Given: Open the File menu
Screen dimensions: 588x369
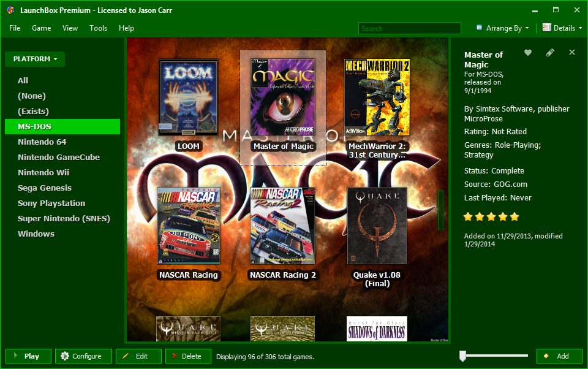Looking at the screenshot, I should [15, 28].
